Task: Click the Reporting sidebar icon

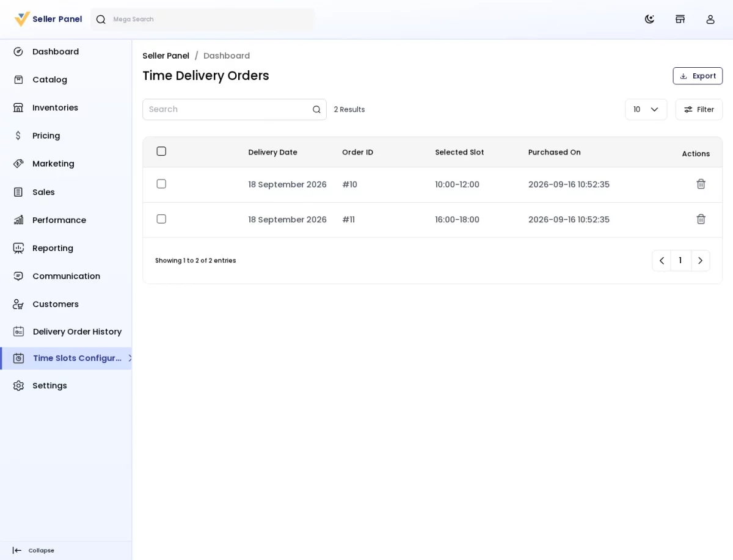Action: (18, 248)
